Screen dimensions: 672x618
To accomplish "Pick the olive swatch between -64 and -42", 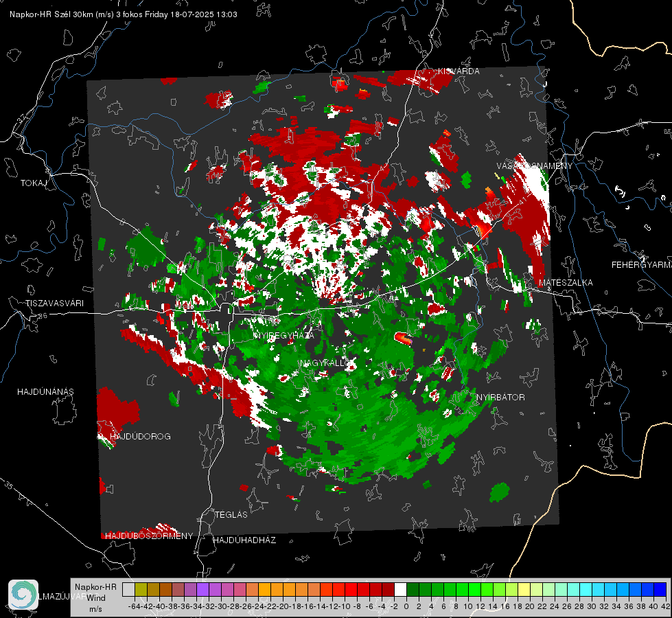I will click(x=141, y=589).
